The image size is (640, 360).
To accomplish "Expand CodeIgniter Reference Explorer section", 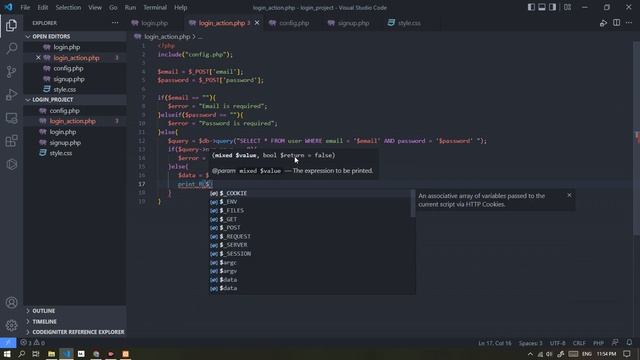I will tap(76, 332).
